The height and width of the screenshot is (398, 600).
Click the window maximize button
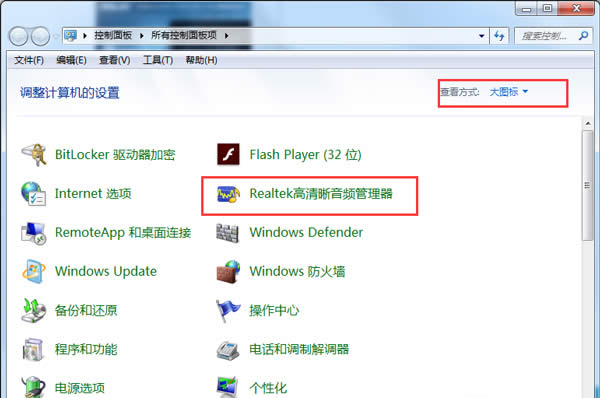pyautogui.click(x=548, y=8)
